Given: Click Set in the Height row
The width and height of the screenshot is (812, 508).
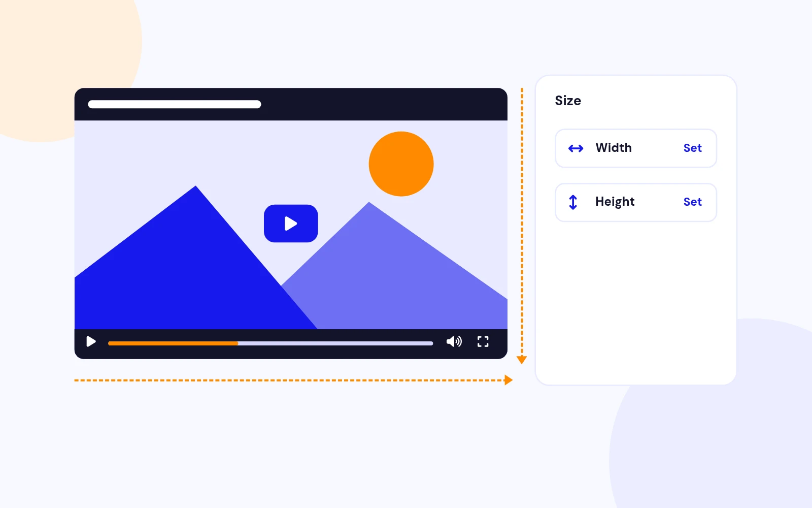Looking at the screenshot, I should tap(692, 202).
